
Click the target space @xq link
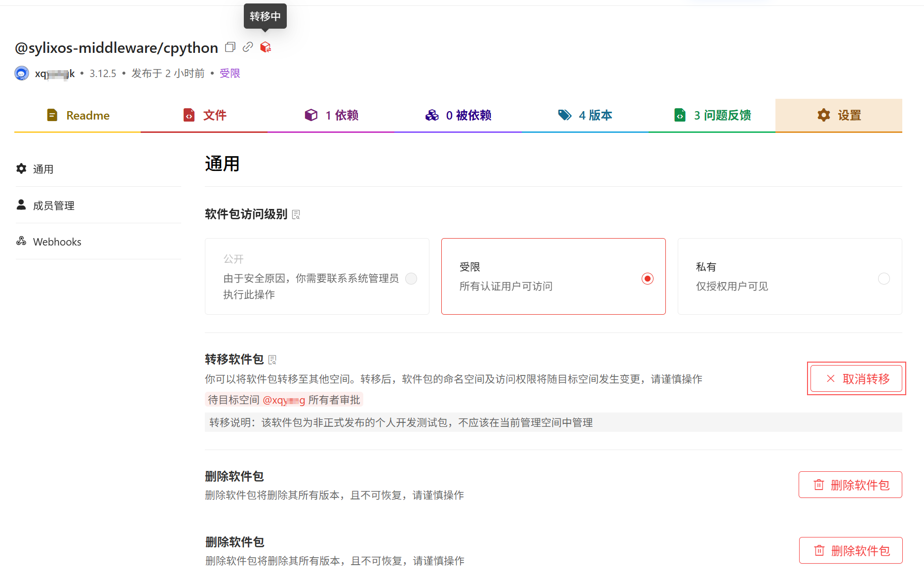284,400
